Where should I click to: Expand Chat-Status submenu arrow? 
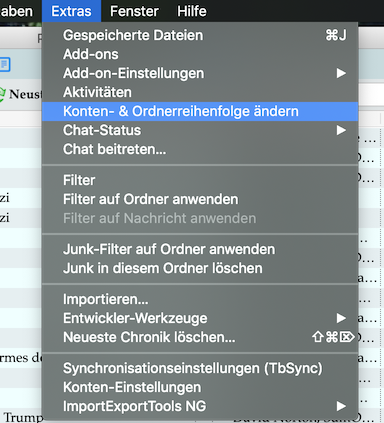[341, 130]
